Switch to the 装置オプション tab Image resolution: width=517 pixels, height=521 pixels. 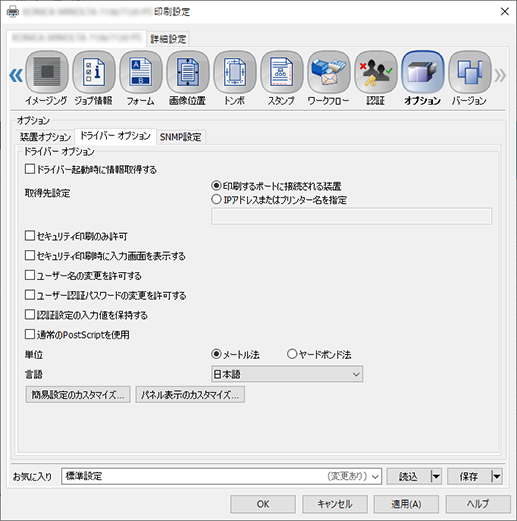(x=45, y=137)
